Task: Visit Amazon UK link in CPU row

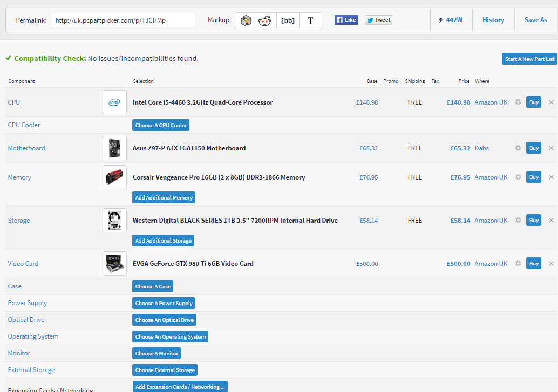Action: [491, 102]
